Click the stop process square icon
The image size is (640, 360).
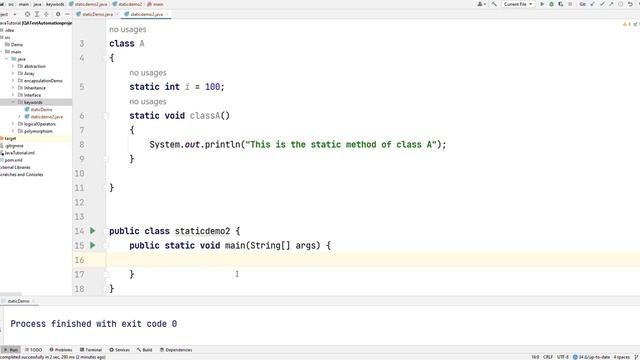pos(570,4)
